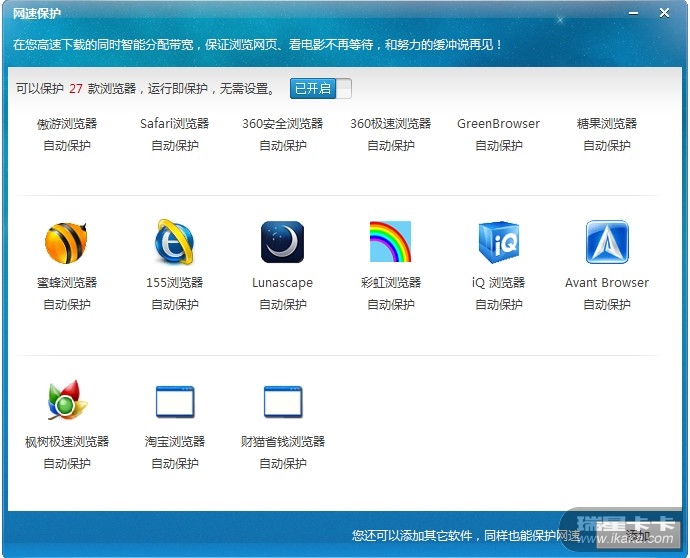This screenshot has height=558, width=690.
Task: Click 自动保护 under 彩虹浏览器
Action: (391, 304)
